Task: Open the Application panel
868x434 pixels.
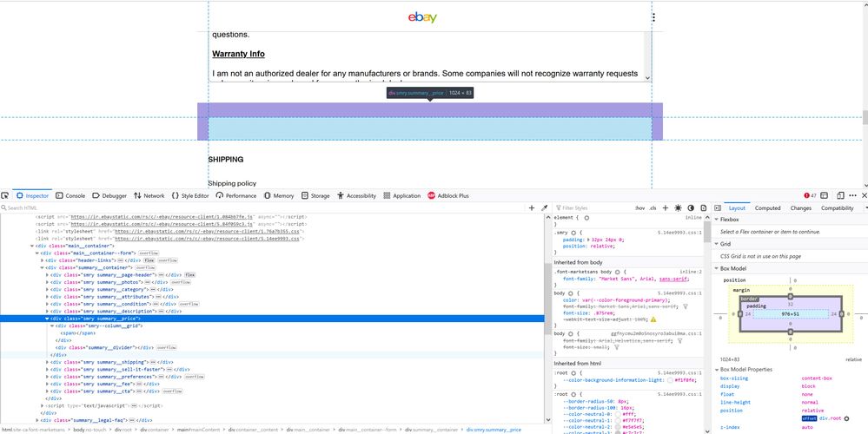Action: 402,195
